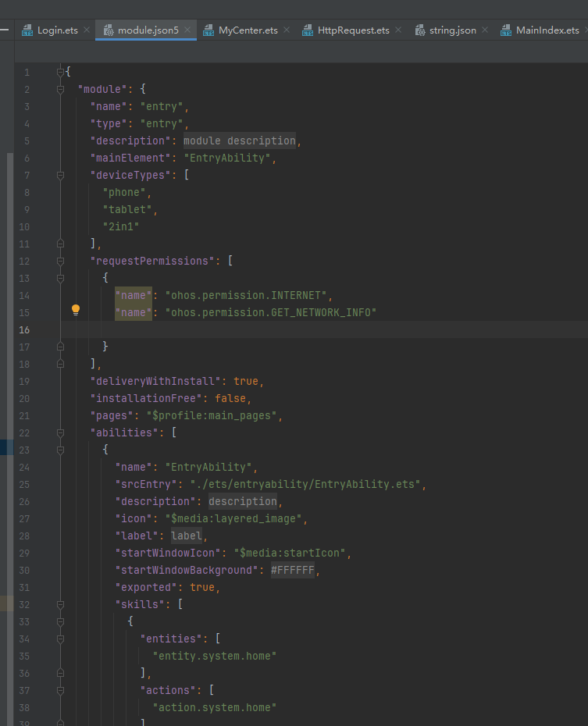Click the MyCenter.ets file type icon

click(x=208, y=30)
